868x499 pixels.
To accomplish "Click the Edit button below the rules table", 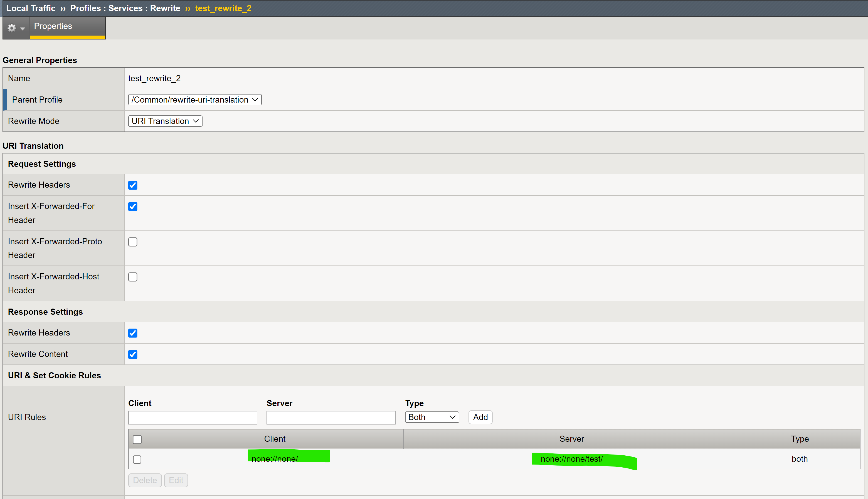I will (176, 480).
